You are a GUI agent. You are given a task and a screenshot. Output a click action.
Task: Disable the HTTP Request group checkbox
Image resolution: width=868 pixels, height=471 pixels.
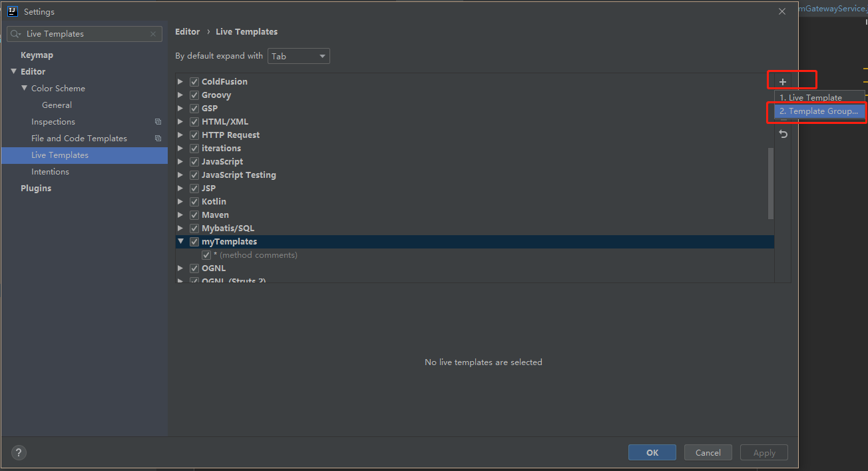click(194, 135)
